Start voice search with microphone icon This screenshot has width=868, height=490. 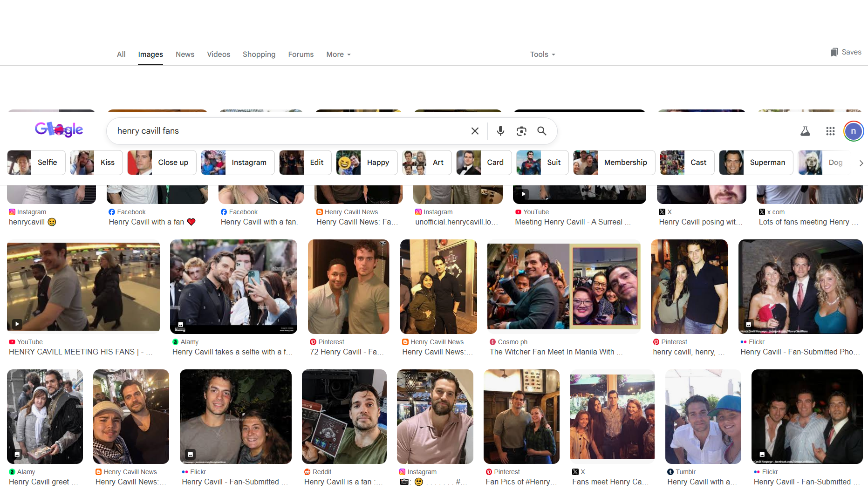pos(500,131)
